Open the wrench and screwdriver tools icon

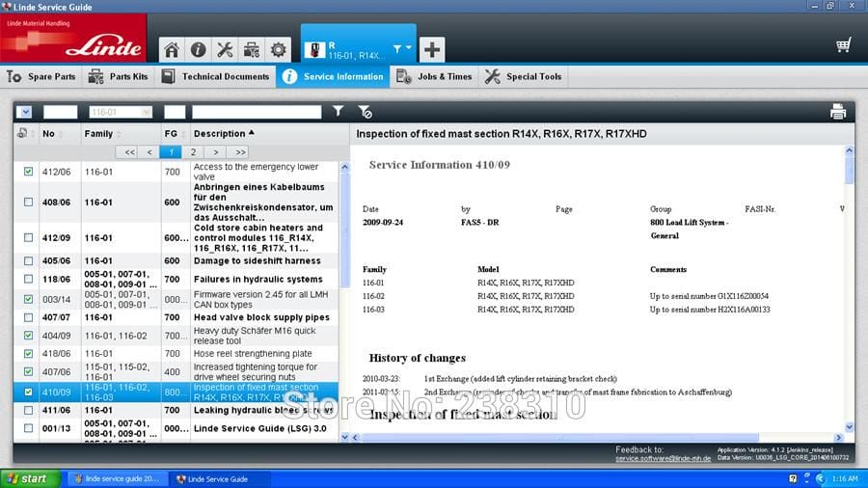225,50
